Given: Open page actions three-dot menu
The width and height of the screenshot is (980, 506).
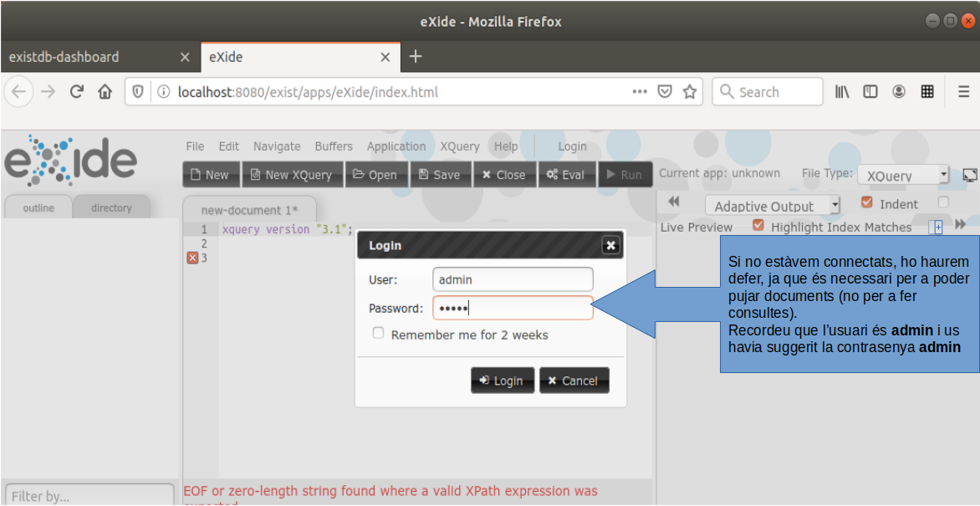Looking at the screenshot, I should (x=640, y=92).
